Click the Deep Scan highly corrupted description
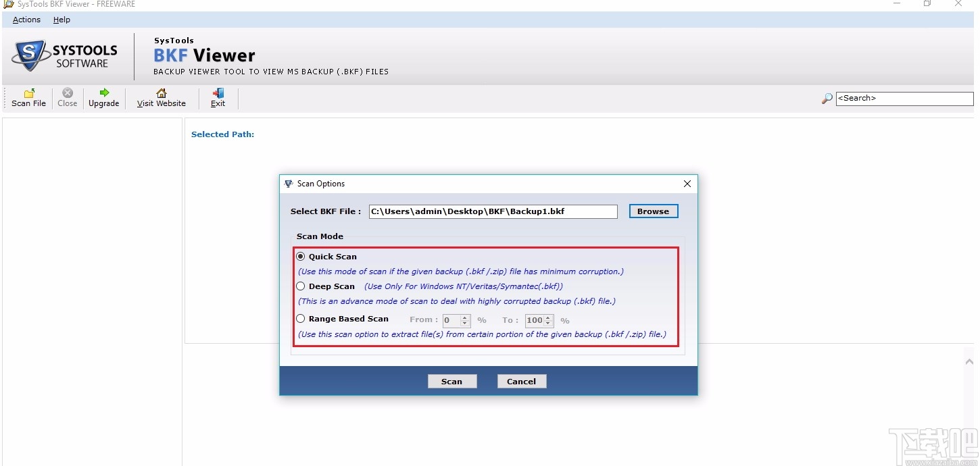Image resolution: width=980 pixels, height=466 pixels. pyautogui.click(x=457, y=301)
